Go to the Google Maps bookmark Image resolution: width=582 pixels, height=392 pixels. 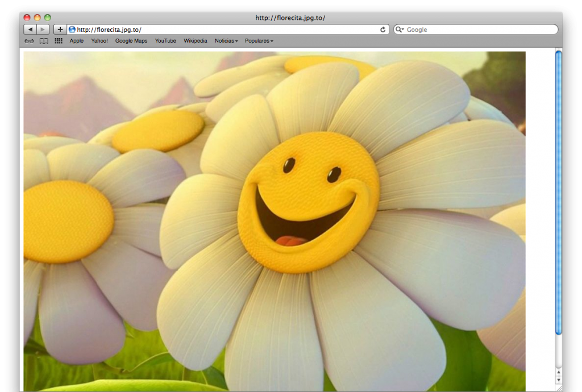point(131,41)
